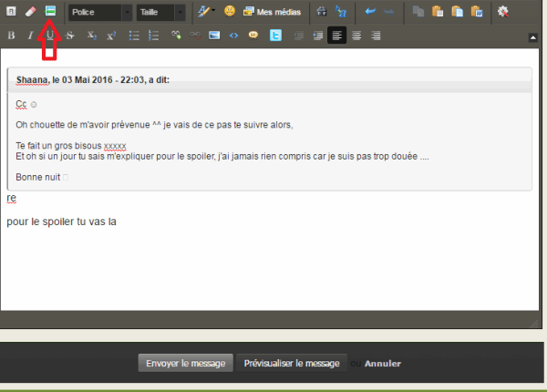Toggle superscript formatting
Viewport: 547px width, 392px height.
[x=111, y=36]
